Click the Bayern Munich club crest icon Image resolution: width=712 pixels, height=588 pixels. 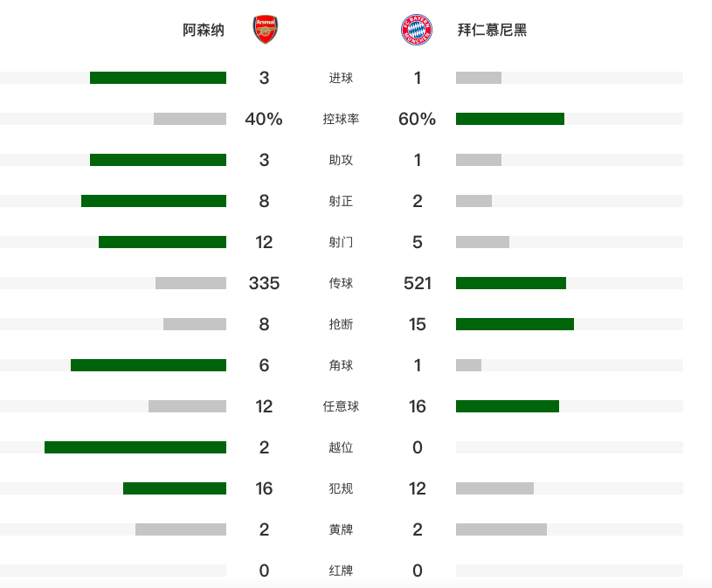[417, 30]
